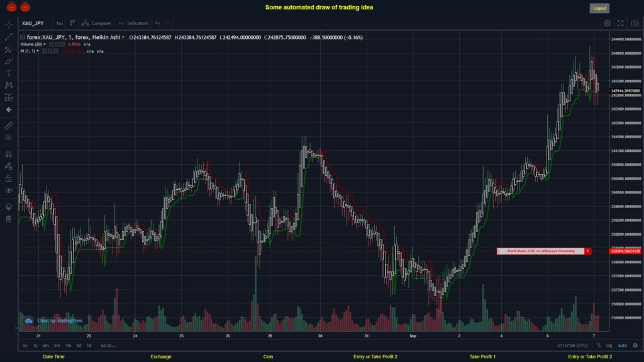The image size is (644, 362).
Task: Set range to 5y
Action: (x=25, y=346)
